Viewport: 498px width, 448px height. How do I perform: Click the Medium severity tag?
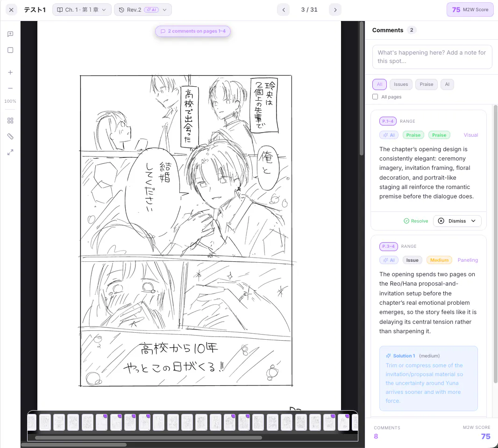[439, 260]
